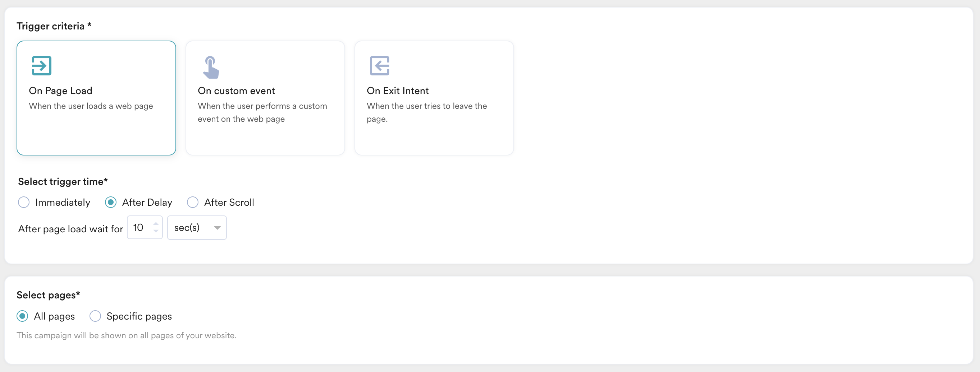The width and height of the screenshot is (980, 372).
Task: Click the dropdown arrow next to sec(s)
Action: (x=217, y=228)
